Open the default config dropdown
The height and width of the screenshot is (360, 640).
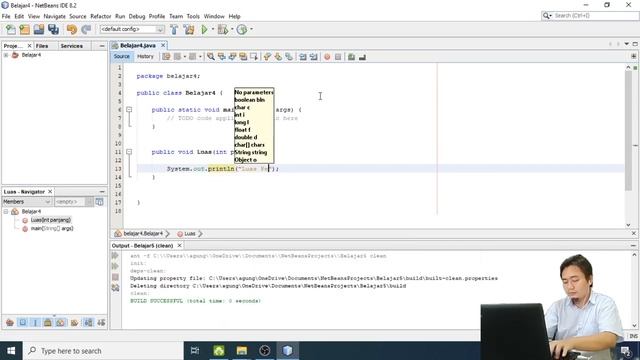point(132,29)
